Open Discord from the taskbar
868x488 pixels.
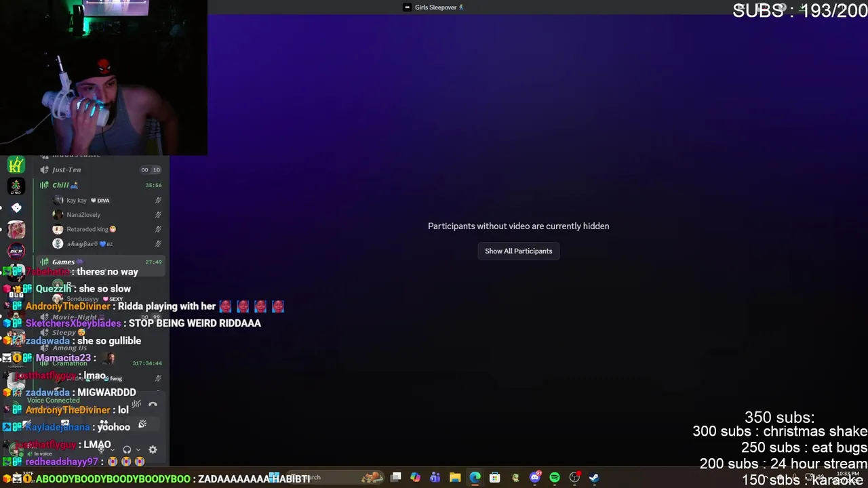(535, 477)
